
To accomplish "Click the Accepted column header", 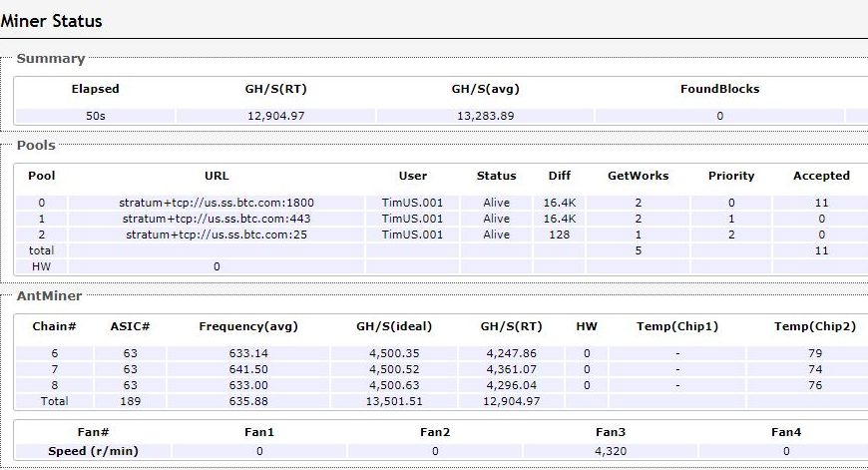I will pos(821,176).
